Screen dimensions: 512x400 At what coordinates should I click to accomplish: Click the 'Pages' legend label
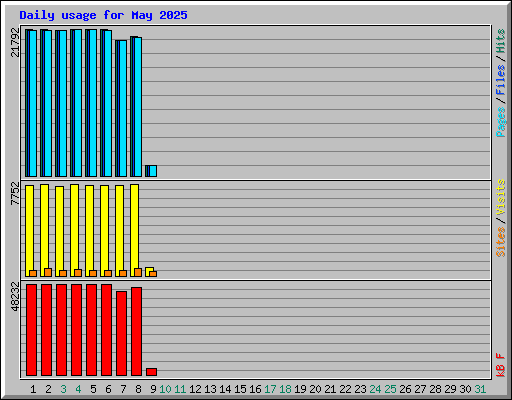tap(501, 122)
